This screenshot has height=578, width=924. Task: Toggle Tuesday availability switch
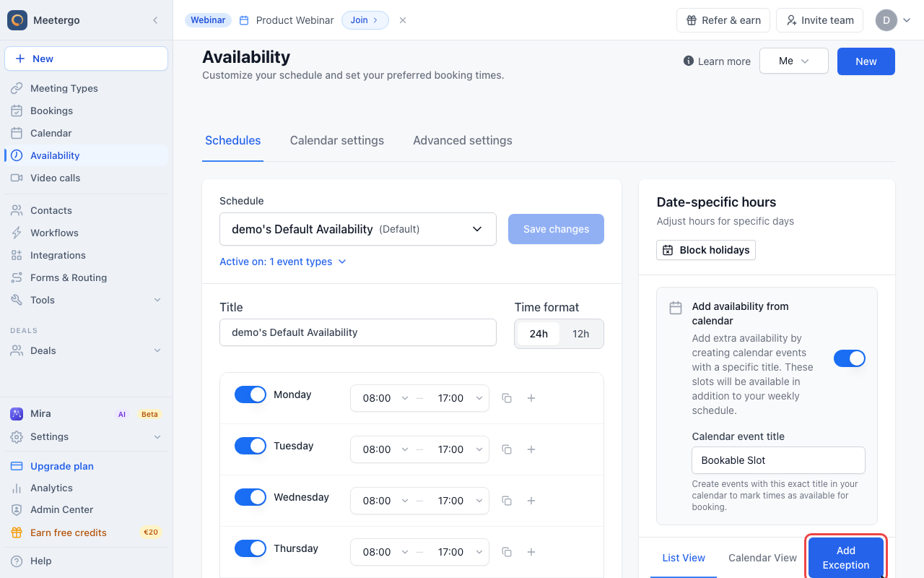pos(250,446)
